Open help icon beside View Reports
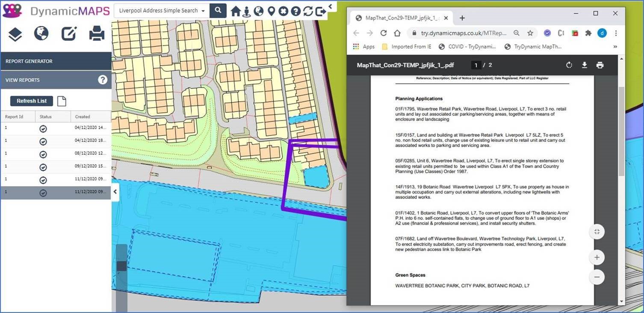 point(103,80)
